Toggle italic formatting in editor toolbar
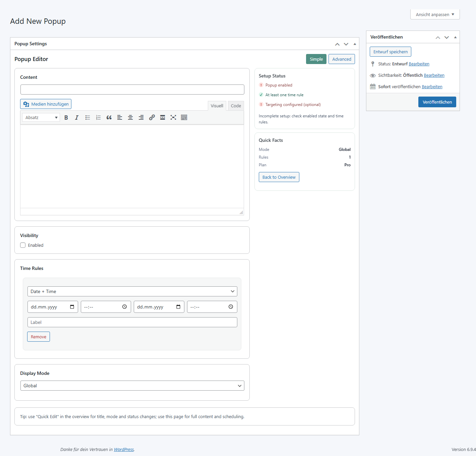The image size is (476, 456). pyautogui.click(x=77, y=117)
